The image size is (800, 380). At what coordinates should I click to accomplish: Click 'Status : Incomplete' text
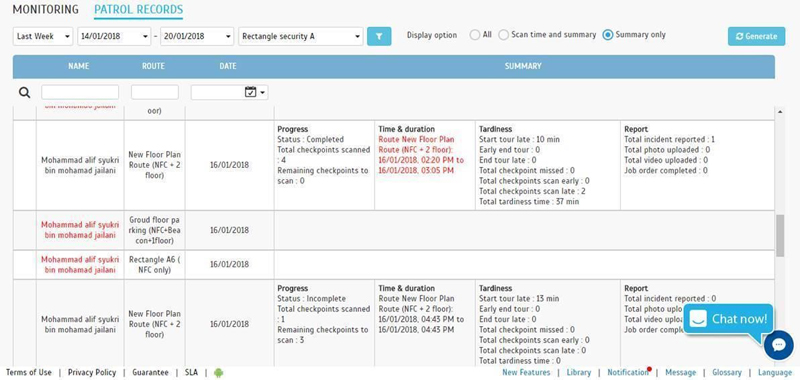pyautogui.click(x=312, y=298)
